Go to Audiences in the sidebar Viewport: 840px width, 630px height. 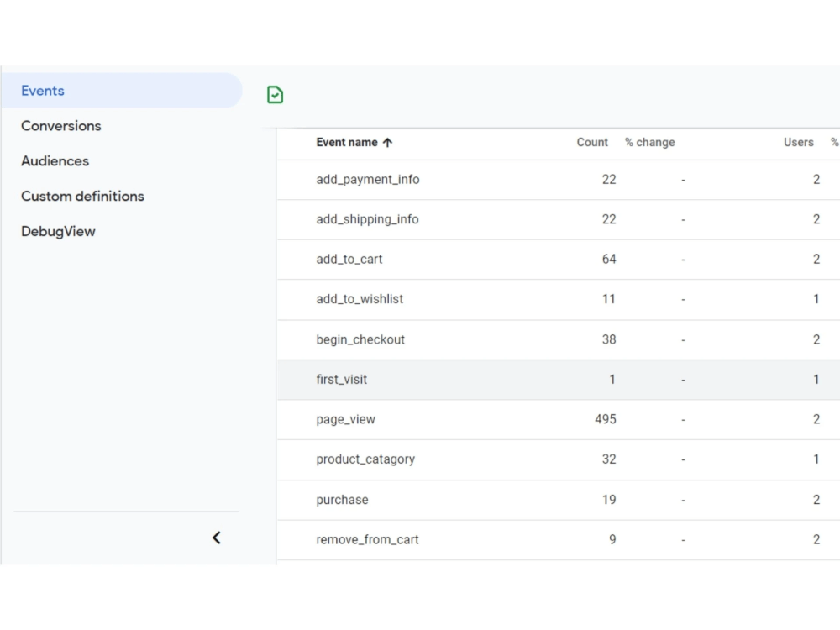coord(55,160)
